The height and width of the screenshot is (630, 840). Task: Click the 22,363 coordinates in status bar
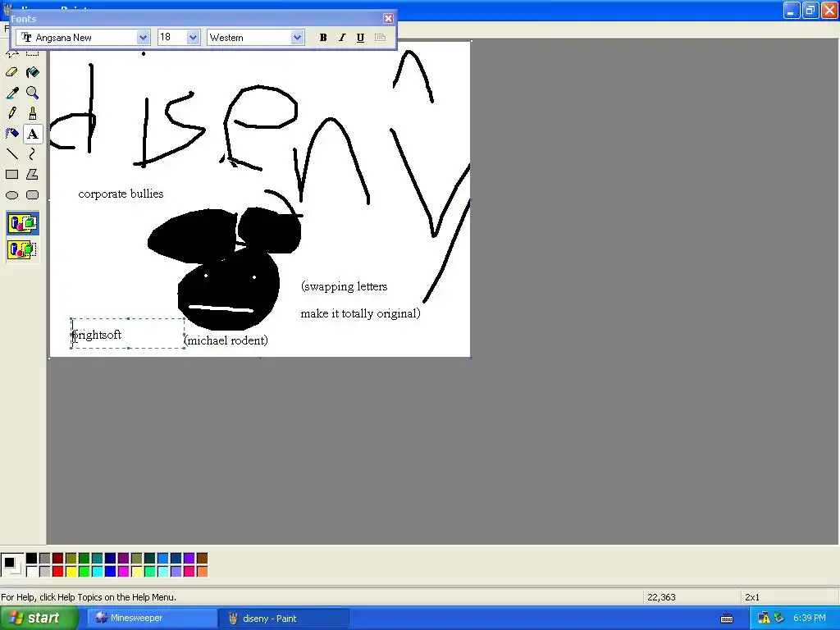pos(661,597)
